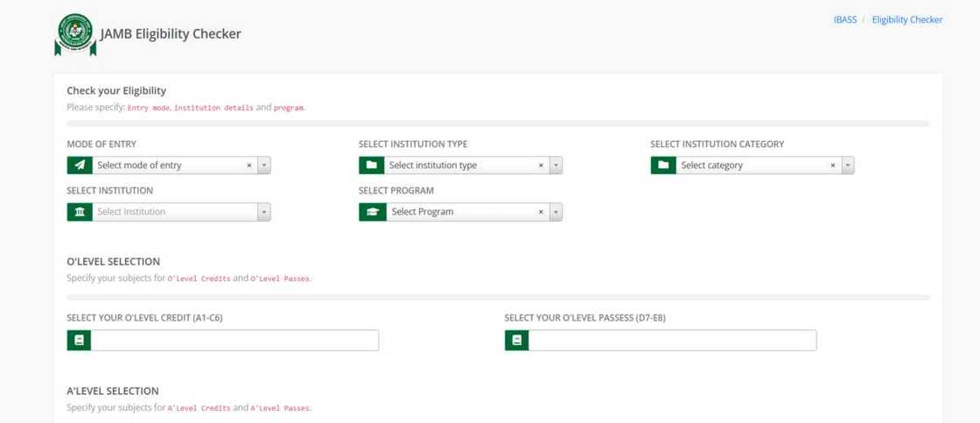
Task: Click the paper plane icon beside mode of entry
Action: point(80,166)
